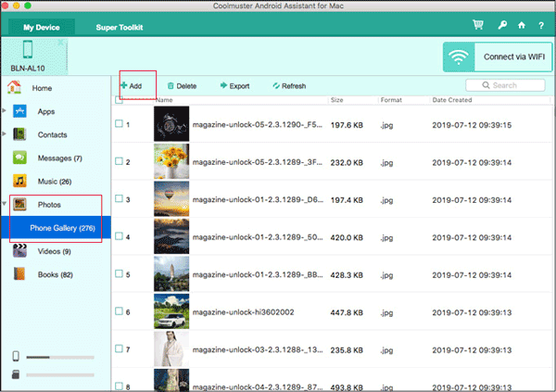Check the checkbox for photo row 1

click(119, 124)
